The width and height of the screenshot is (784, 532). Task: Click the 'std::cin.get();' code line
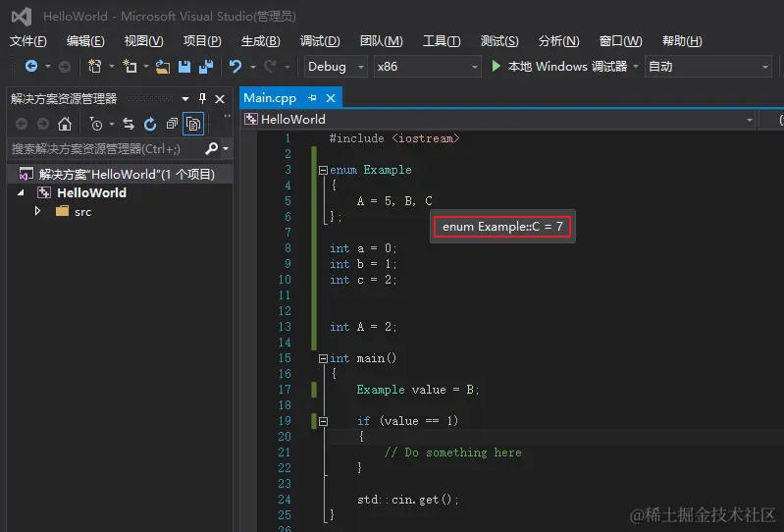click(x=408, y=500)
